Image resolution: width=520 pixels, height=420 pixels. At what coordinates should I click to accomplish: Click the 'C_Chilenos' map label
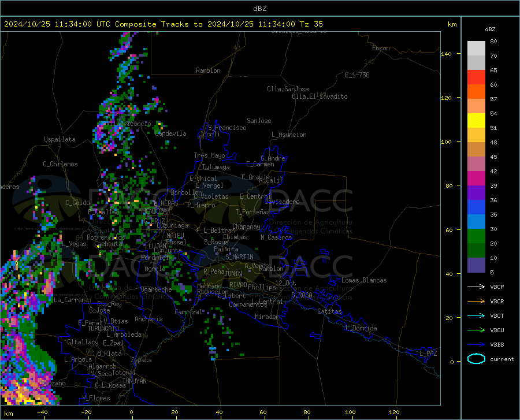[x=60, y=164]
